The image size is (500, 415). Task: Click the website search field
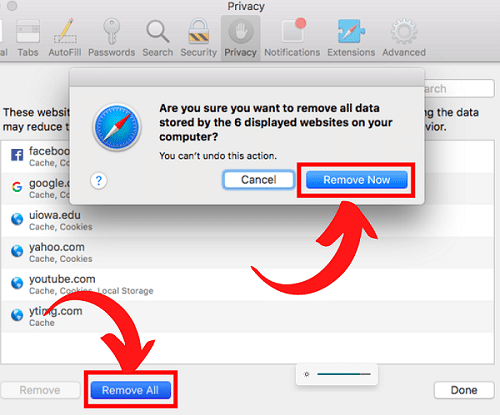pyautogui.click(x=459, y=89)
